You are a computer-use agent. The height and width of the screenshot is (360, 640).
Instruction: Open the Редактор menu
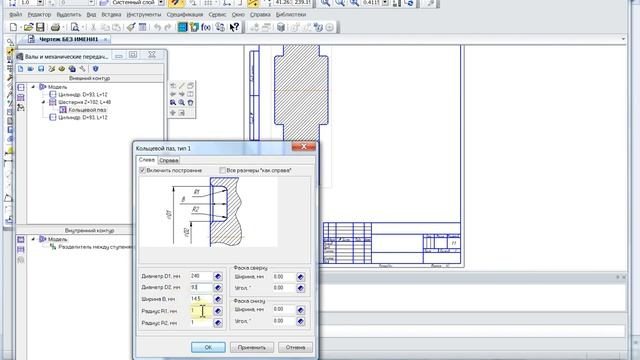(x=40, y=14)
